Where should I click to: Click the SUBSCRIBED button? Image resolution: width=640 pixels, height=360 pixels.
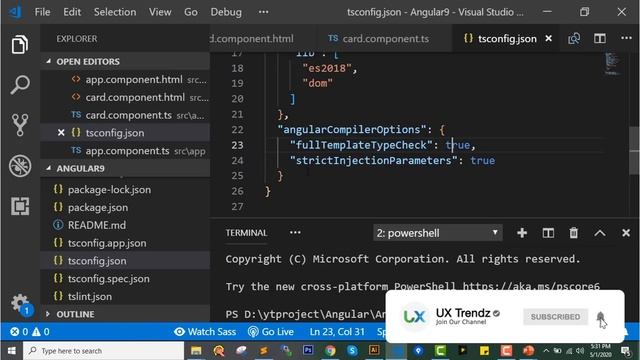coord(555,317)
